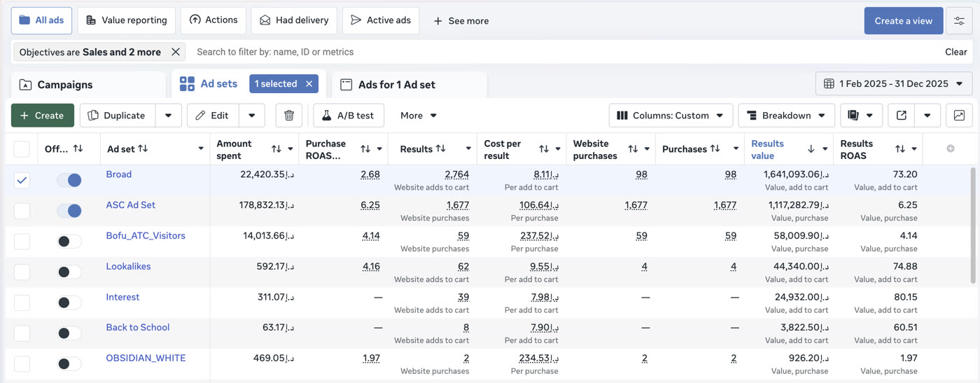Uncheck the Broad ad set checkbox
The height and width of the screenshot is (383, 980).
[22, 180]
